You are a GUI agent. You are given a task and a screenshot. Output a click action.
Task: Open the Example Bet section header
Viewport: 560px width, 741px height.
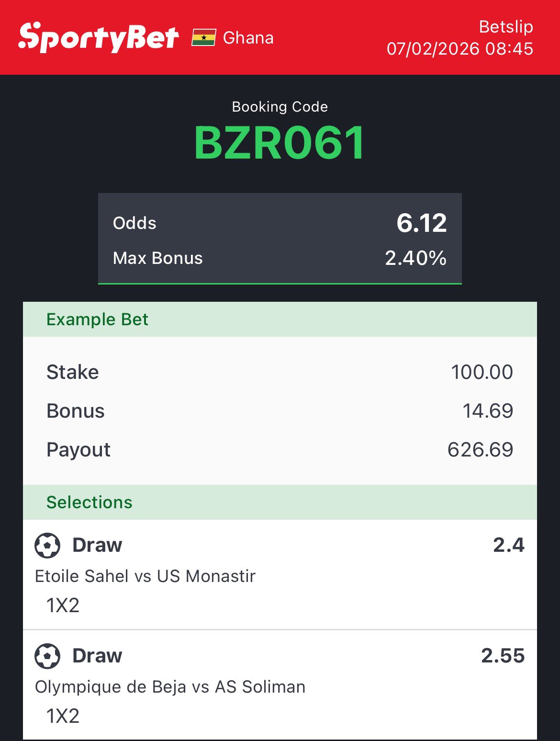[x=97, y=319]
